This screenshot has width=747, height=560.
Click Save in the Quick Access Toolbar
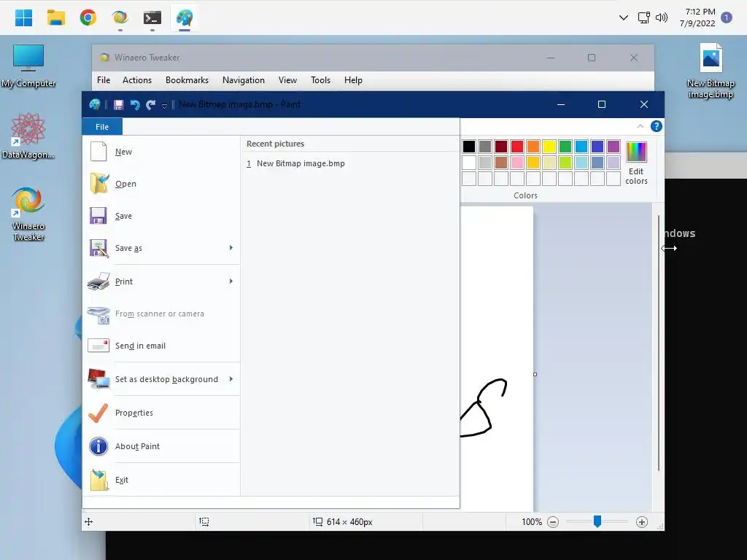(119, 105)
